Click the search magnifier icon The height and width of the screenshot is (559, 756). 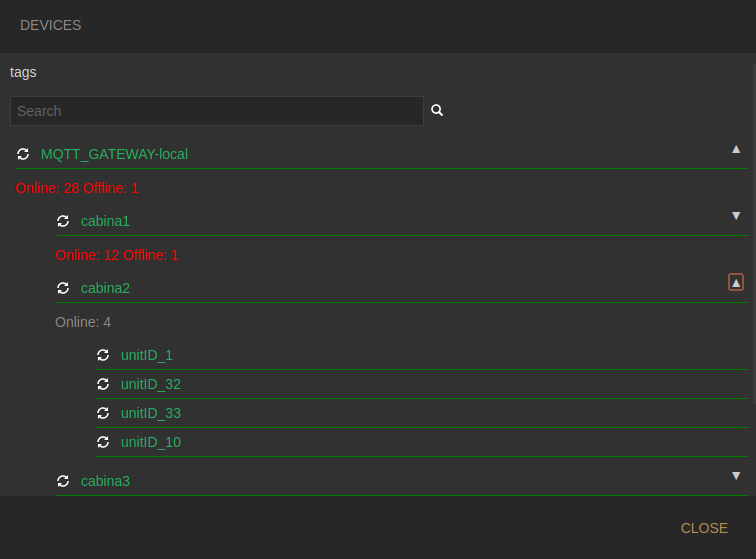tap(437, 110)
